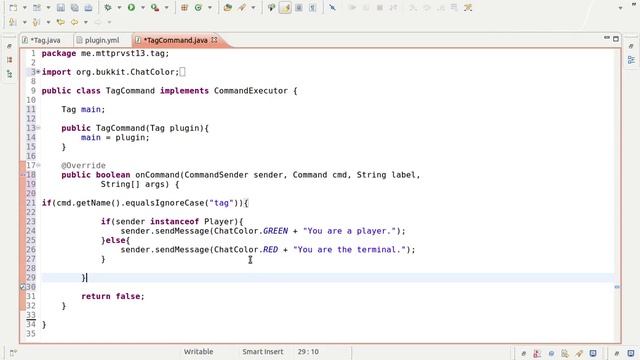
Task: Toggle Block Selection Mode icon
Action: 299,7
